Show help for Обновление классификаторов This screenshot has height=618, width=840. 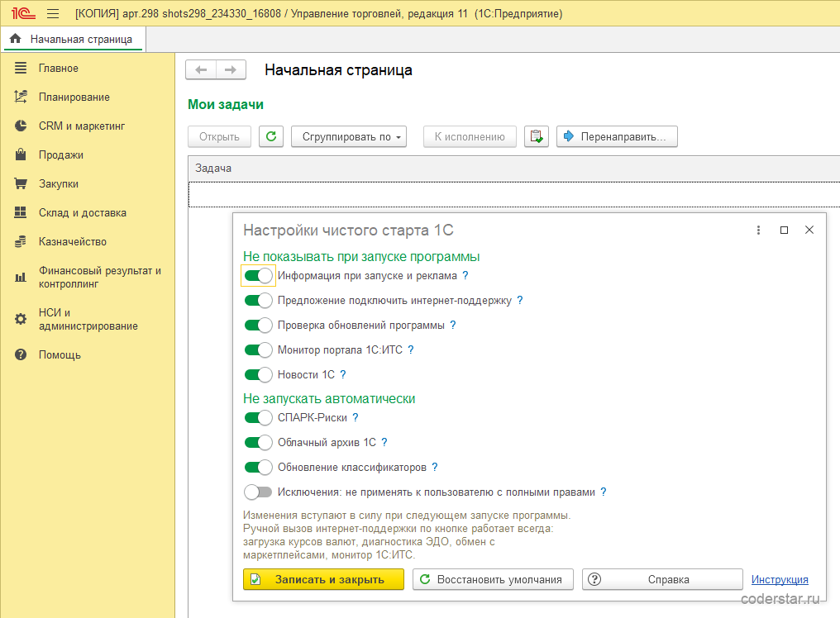(x=434, y=467)
